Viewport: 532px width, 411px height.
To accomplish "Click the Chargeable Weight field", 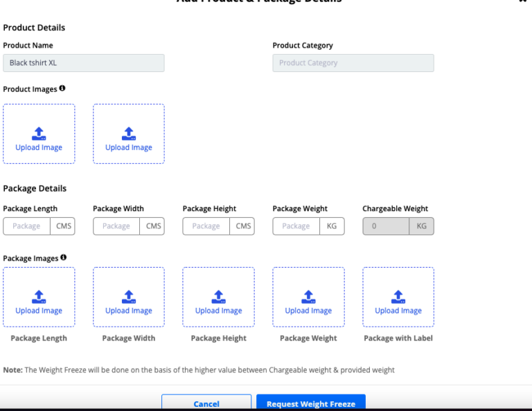I will pyautogui.click(x=386, y=226).
